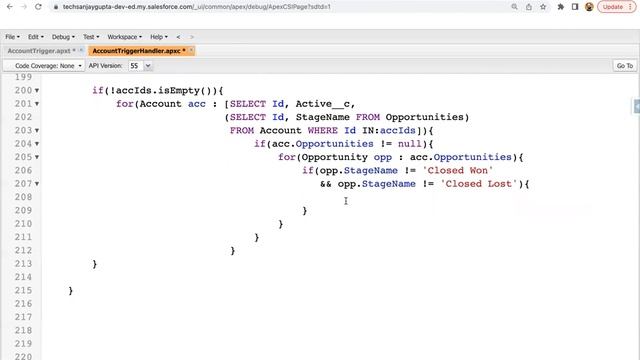640x360 pixels.
Task: Open the Edit menu
Action: [x=36, y=37]
